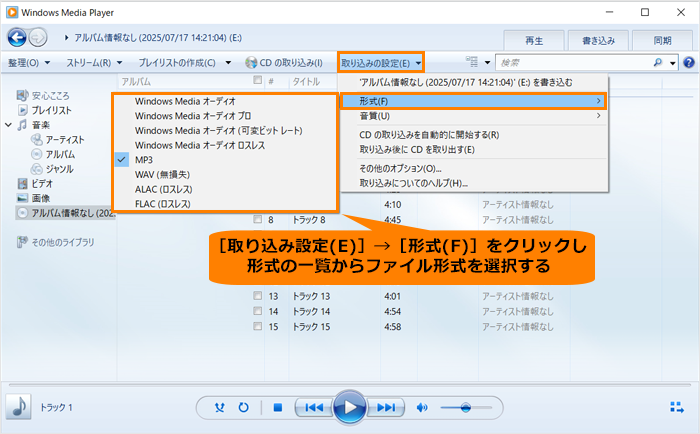700x434 pixels.
Task: Mute the sound with speaker icon
Action: (421, 407)
